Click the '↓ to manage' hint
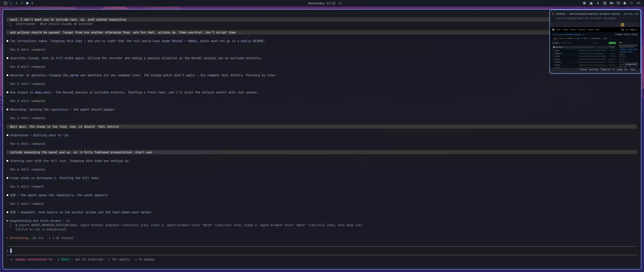 [145, 259]
